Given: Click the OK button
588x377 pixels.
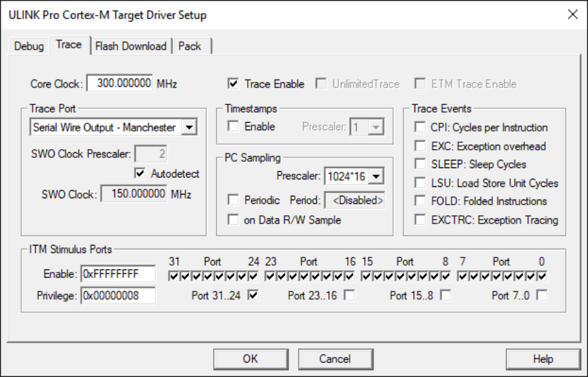Looking at the screenshot, I should (x=251, y=359).
